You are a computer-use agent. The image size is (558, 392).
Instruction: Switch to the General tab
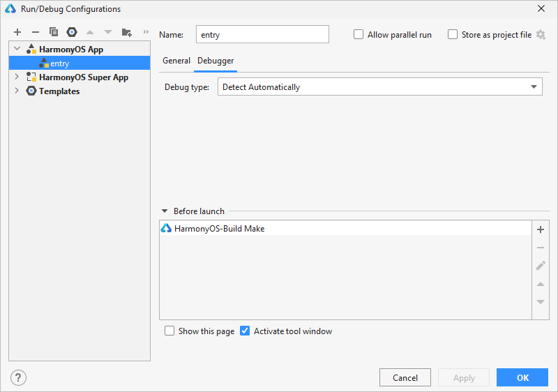tap(176, 61)
